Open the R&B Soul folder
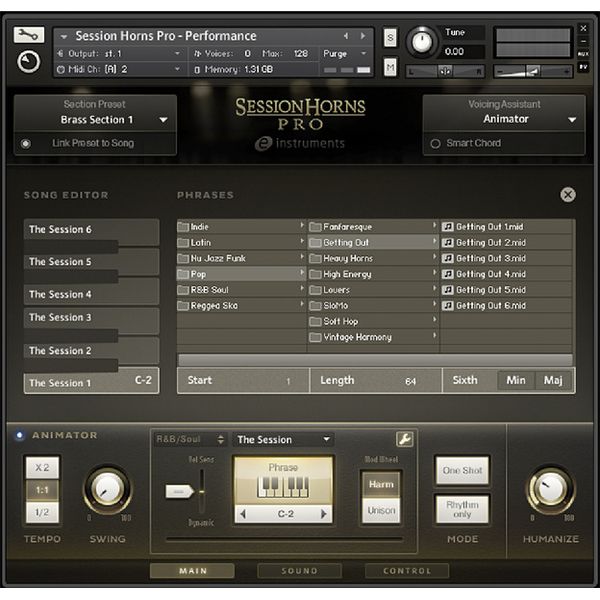 pos(241,290)
